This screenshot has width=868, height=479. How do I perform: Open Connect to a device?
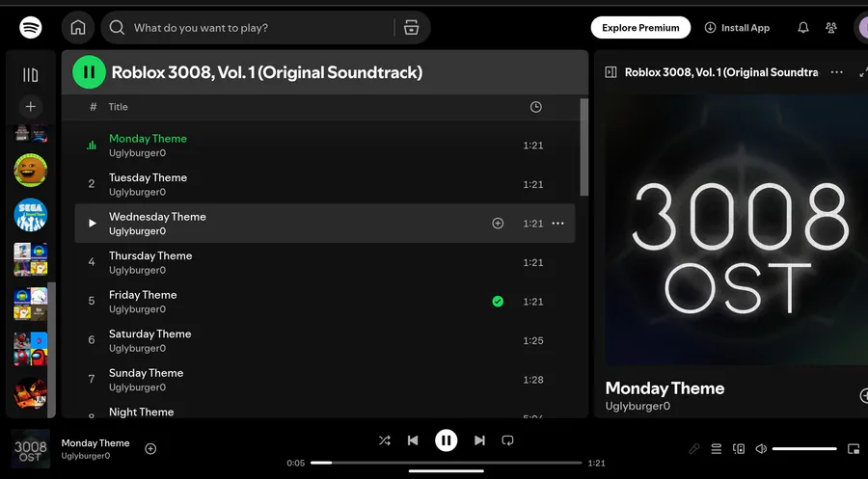739,448
